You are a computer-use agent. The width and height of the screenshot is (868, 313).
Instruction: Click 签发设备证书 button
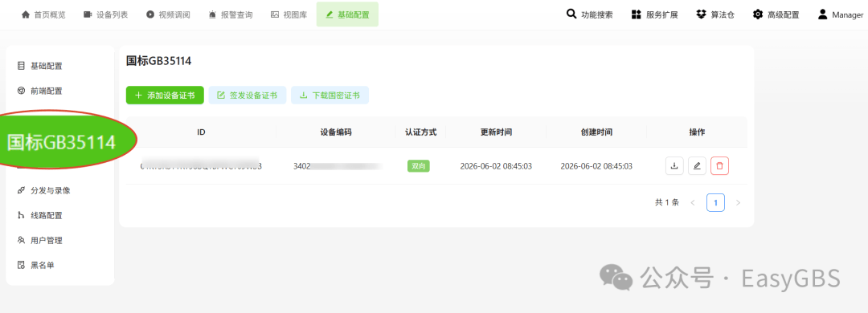pos(248,96)
